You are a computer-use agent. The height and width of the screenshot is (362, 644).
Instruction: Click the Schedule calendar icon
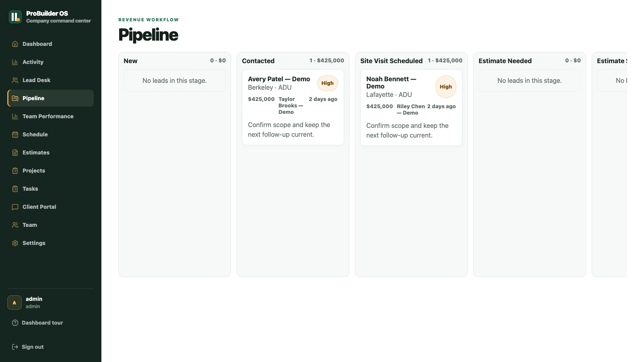[15, 134]
